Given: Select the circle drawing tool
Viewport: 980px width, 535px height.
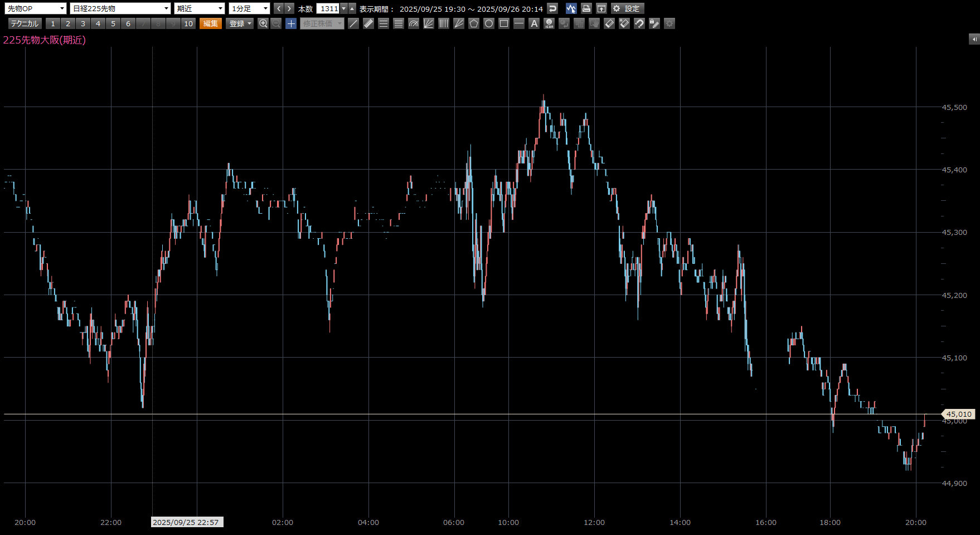Looking at the screenshot, I should pyautogui.click(x=489, y=23).
